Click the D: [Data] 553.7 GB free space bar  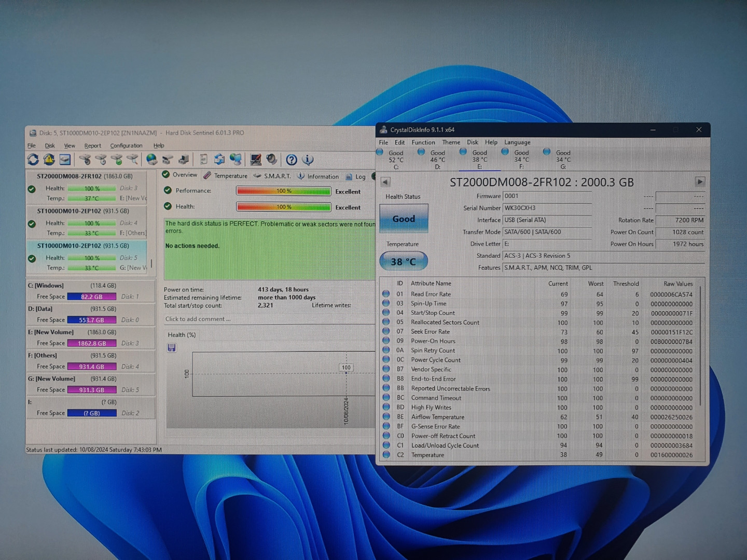(x=92, y=320)
